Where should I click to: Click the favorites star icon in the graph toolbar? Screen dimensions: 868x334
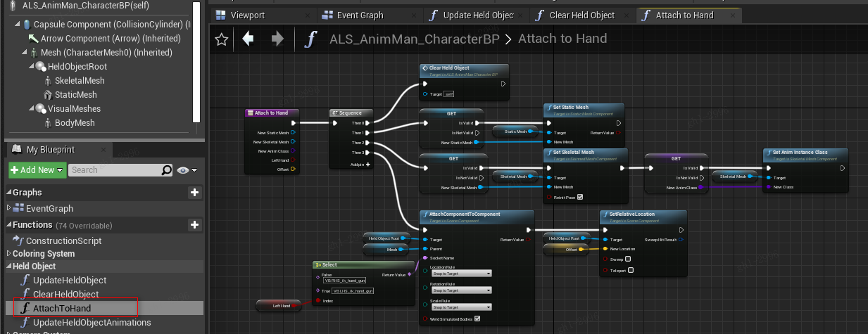[x=222, y=39]
